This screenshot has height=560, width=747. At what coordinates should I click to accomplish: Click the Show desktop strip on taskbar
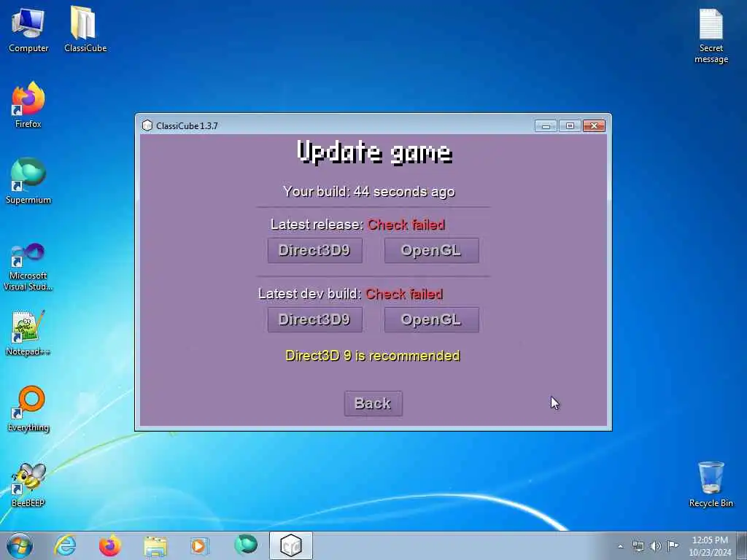pos(742,545)
